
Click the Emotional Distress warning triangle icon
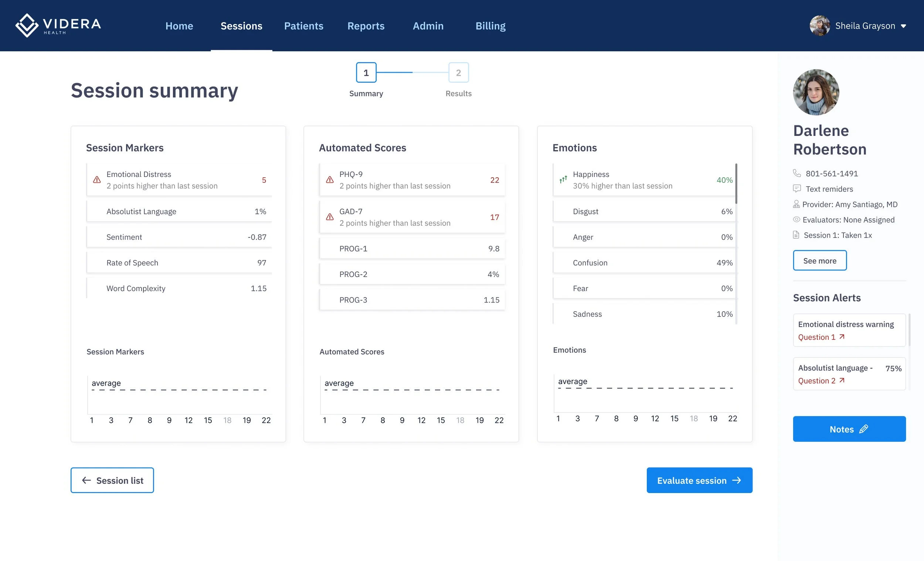point(97,180)
